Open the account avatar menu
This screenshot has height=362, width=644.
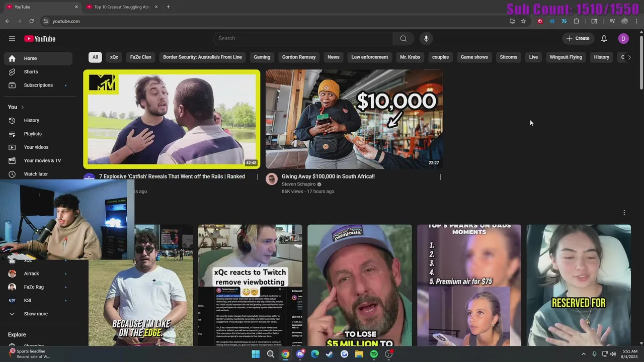[623, 39]
